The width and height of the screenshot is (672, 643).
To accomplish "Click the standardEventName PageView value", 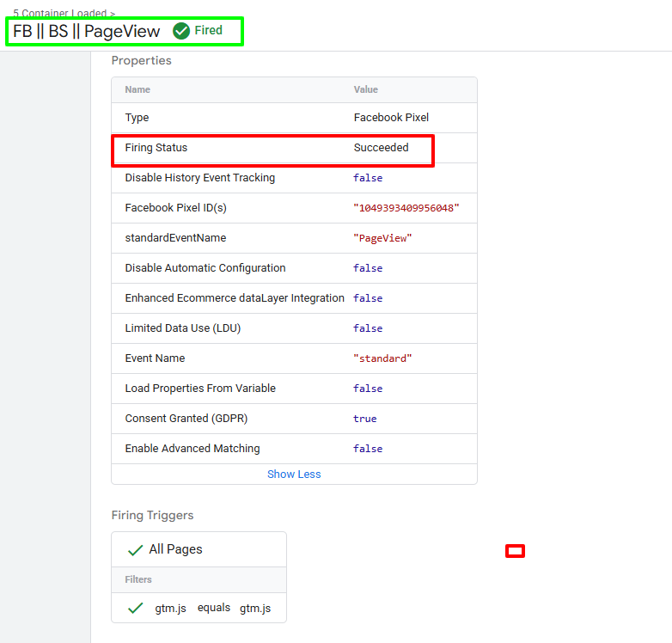I will tap(382, 238).
